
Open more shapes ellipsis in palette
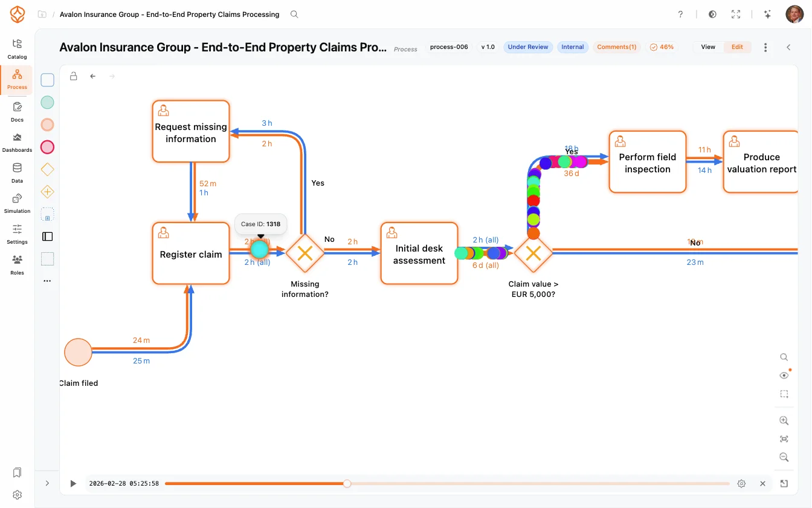pyautogui.click(x=47, y=281)
